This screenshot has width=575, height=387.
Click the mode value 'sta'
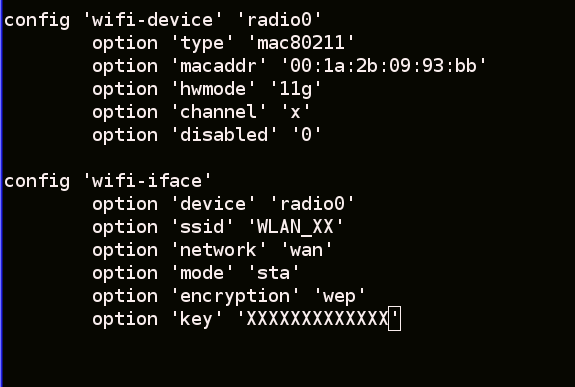tap(273, 273)
